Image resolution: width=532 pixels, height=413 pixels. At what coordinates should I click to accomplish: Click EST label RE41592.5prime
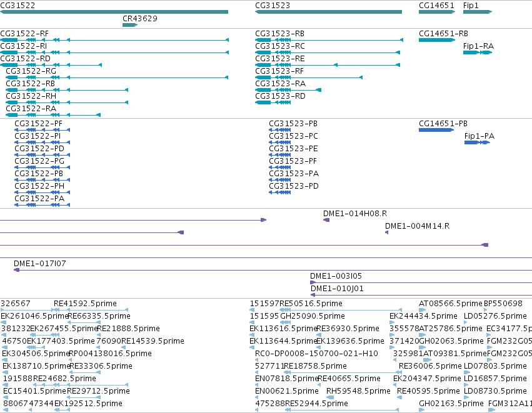[85, 304]
